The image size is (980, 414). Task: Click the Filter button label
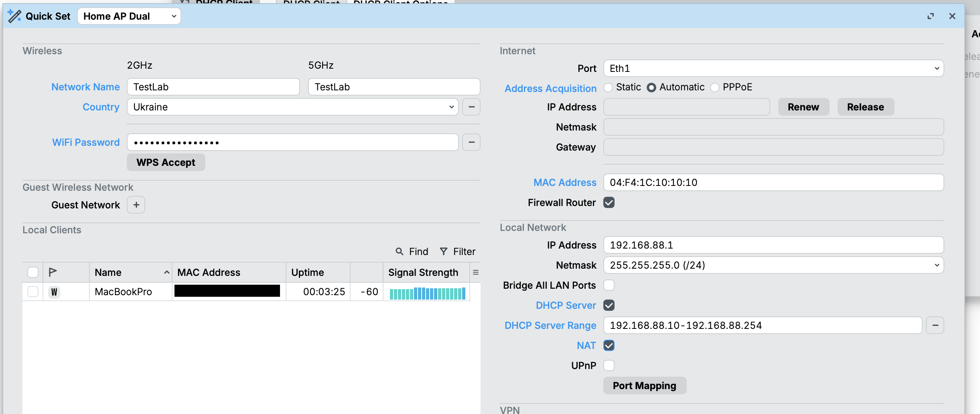pyautogui.click(x=465, y=251)
